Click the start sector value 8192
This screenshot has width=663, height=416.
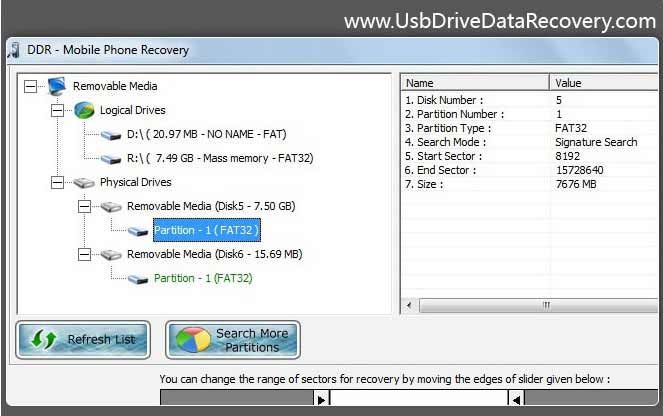(x=567, y=156)
